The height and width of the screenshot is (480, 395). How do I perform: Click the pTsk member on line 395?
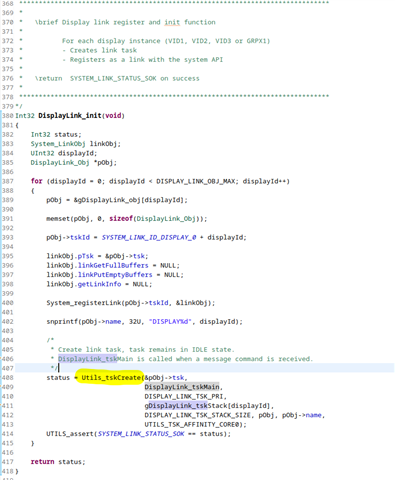coord(86,256)
